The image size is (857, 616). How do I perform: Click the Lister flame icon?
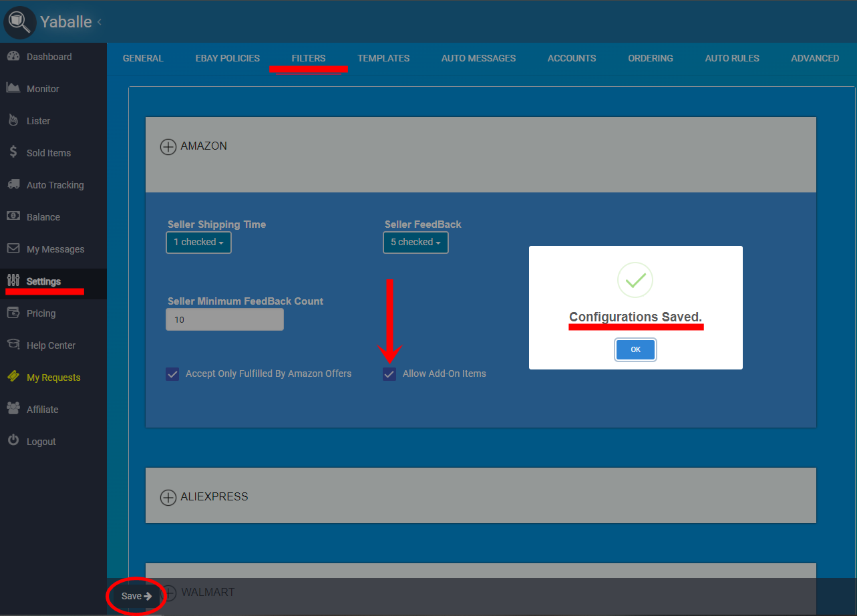click(13, 120)
